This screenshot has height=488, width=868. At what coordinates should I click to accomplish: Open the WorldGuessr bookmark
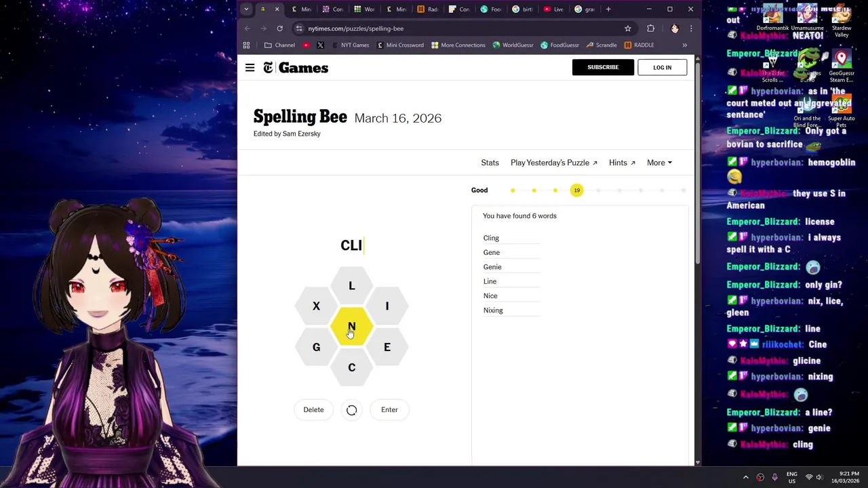[513, 45]
